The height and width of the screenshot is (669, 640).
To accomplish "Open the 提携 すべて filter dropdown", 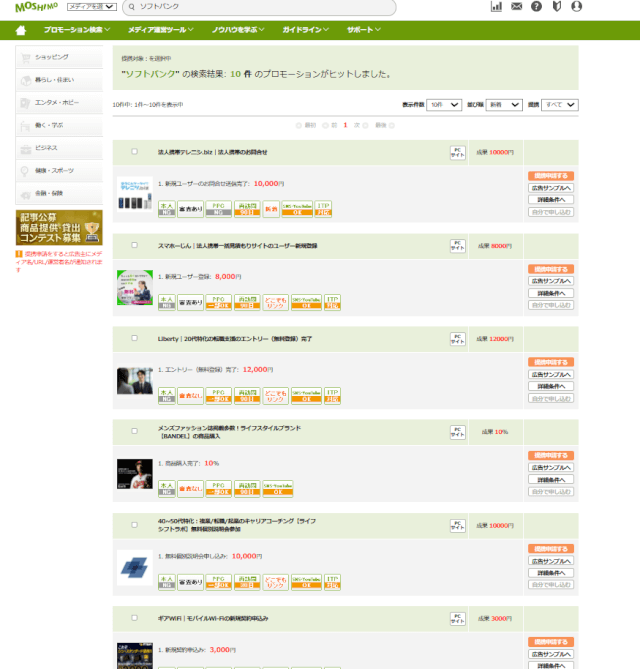I will pos(560,104).
